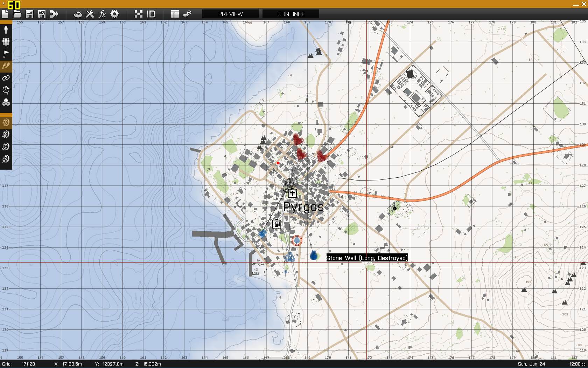Click the hospital cross map marker

pos(292,193)
